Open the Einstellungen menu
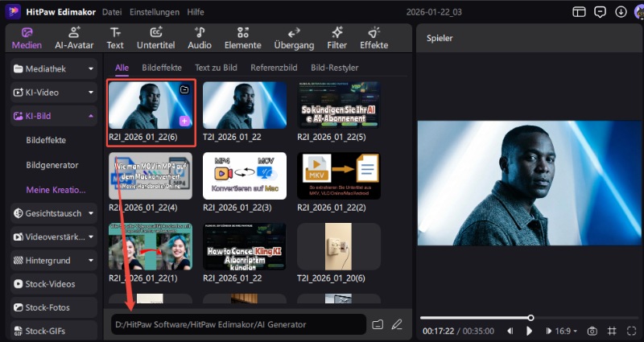The height and width of the screenshot is (342, 644). pos(149,12)
